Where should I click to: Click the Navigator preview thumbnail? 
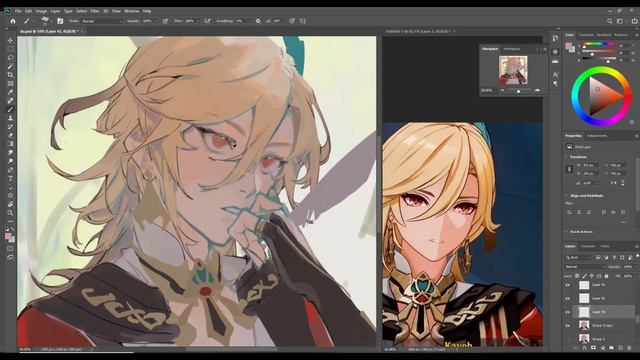click(513, 70)
